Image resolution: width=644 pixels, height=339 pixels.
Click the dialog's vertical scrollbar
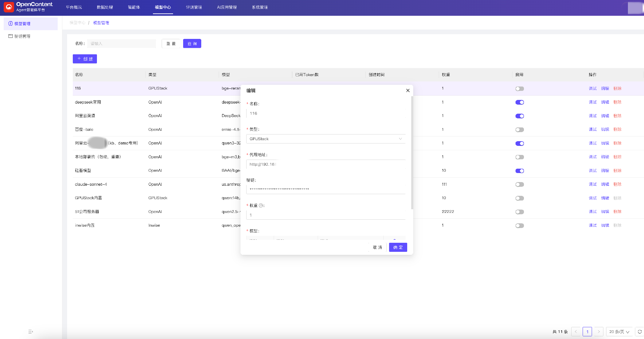[412, 153]
